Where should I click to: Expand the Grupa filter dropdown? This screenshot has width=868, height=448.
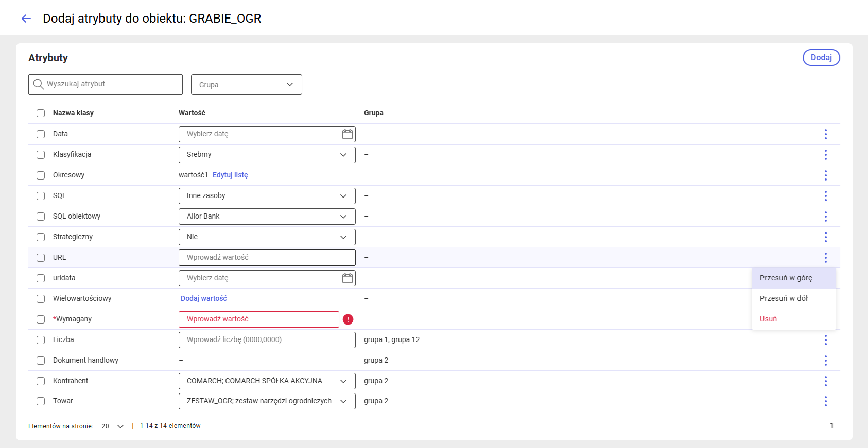pyautogui.click(x=247, y=84)
